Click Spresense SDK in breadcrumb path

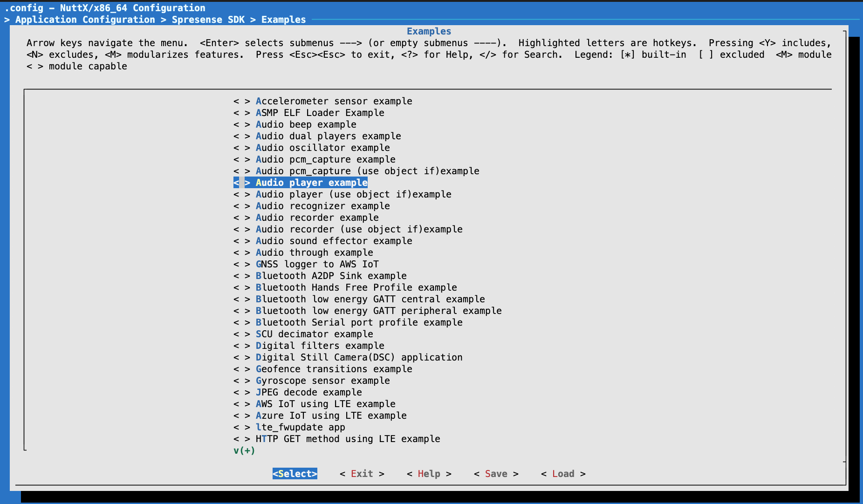point(208,20)
